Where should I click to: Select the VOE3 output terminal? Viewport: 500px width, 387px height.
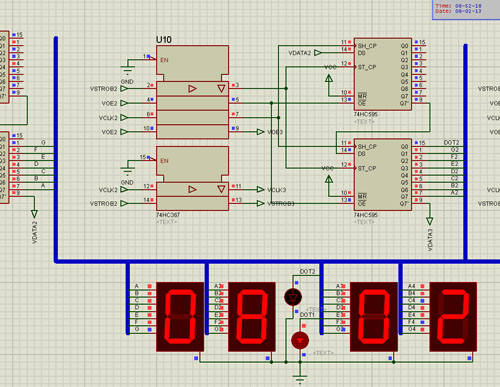[261, 132]
